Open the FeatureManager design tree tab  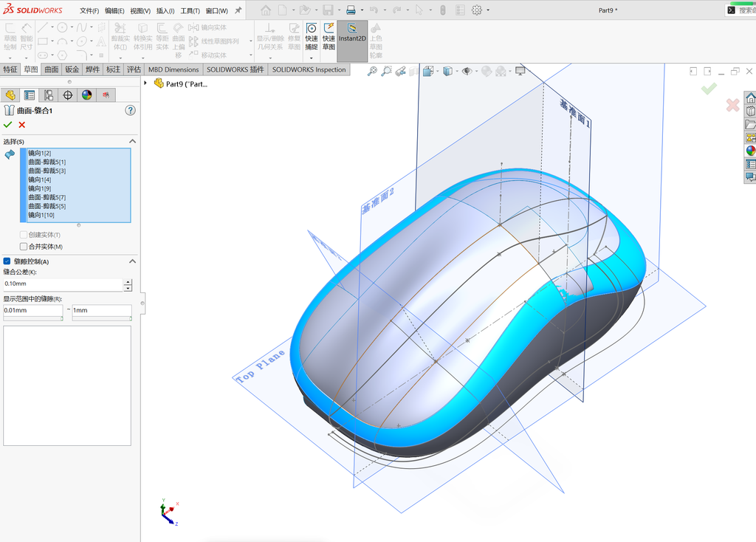pos(10,95)
